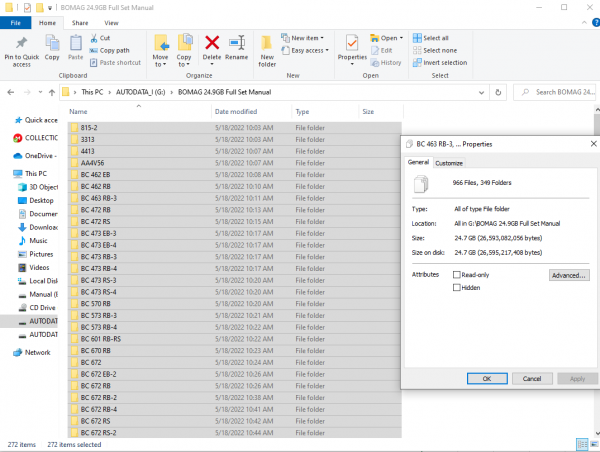
Task: Select Network in the navigation pane
Action: coord(32,352)
